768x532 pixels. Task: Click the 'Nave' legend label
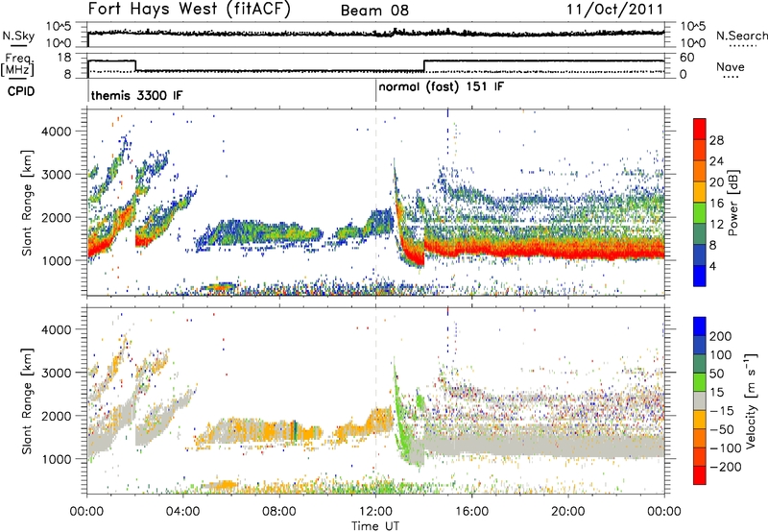731,67
